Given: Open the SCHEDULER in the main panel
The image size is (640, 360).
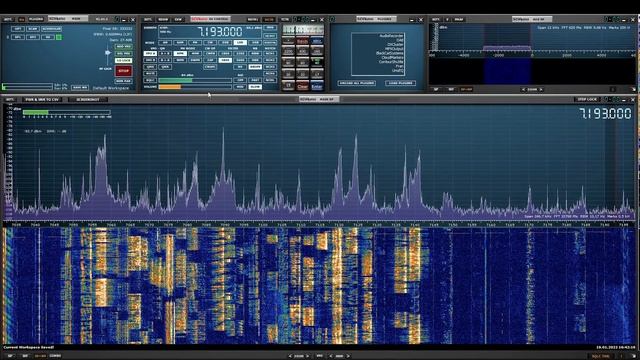Looking at the screenshot, I should click(51, 29).
